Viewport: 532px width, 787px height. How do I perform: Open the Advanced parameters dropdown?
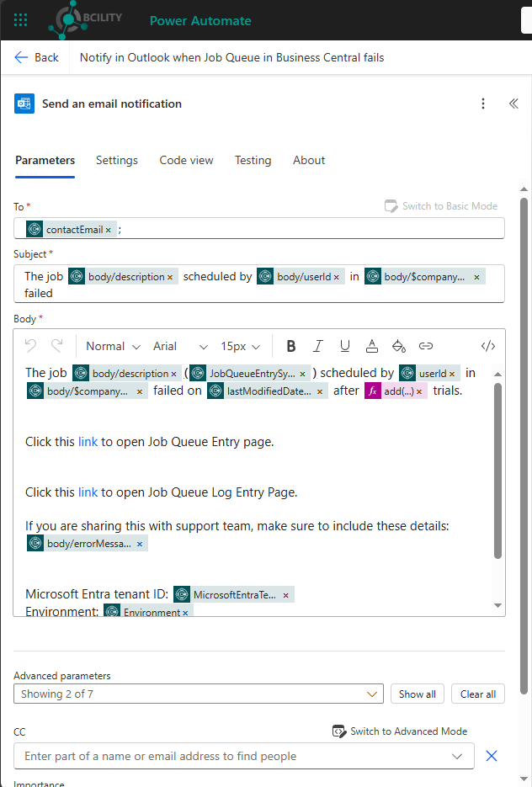pos(199,694)
